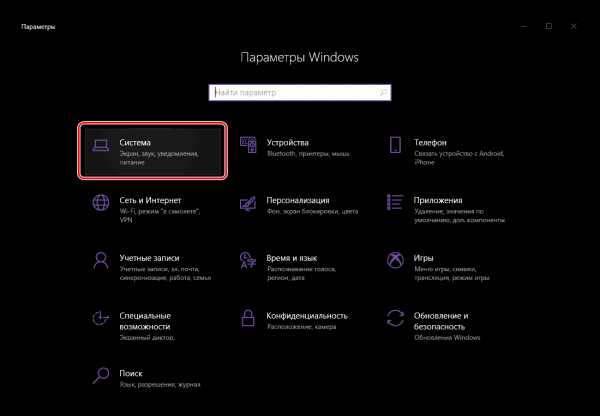Open Обновление и безопасность title
The image size is (600, 416).
click(441, 321)
